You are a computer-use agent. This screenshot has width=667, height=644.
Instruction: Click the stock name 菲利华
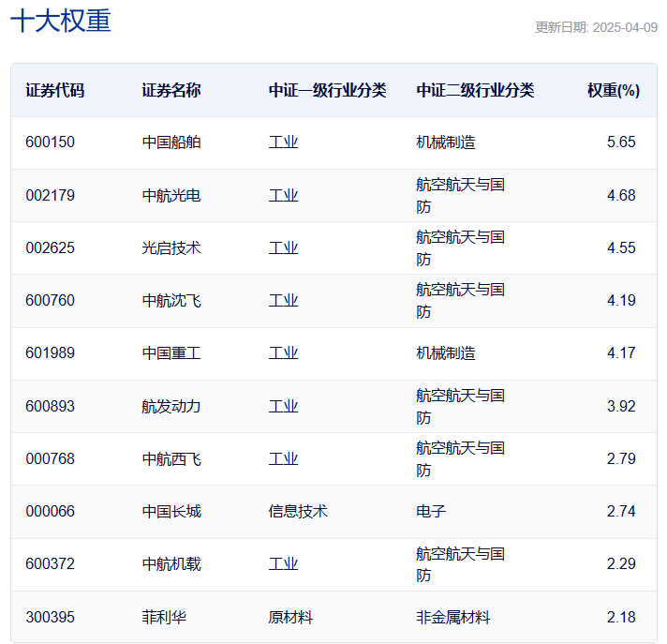[x=164, y=617]
